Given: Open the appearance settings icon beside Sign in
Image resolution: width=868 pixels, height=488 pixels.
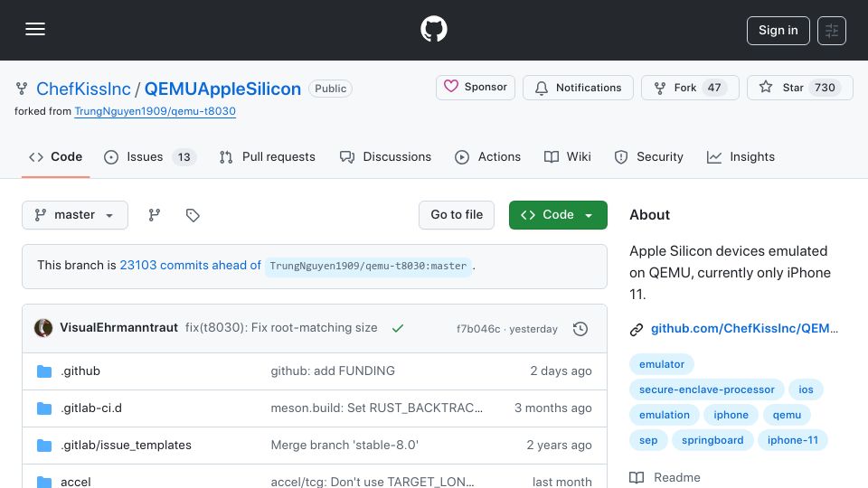Looking at the screenshot, I should (832, 31).
